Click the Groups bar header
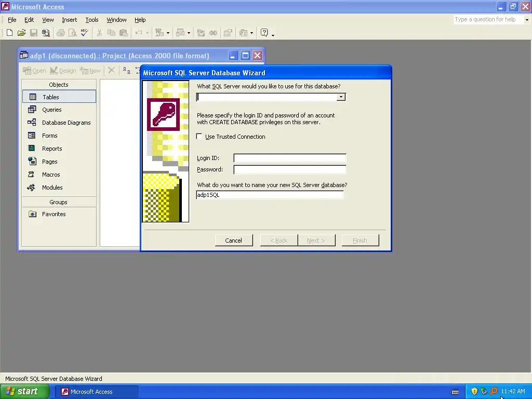 [59, 202]
